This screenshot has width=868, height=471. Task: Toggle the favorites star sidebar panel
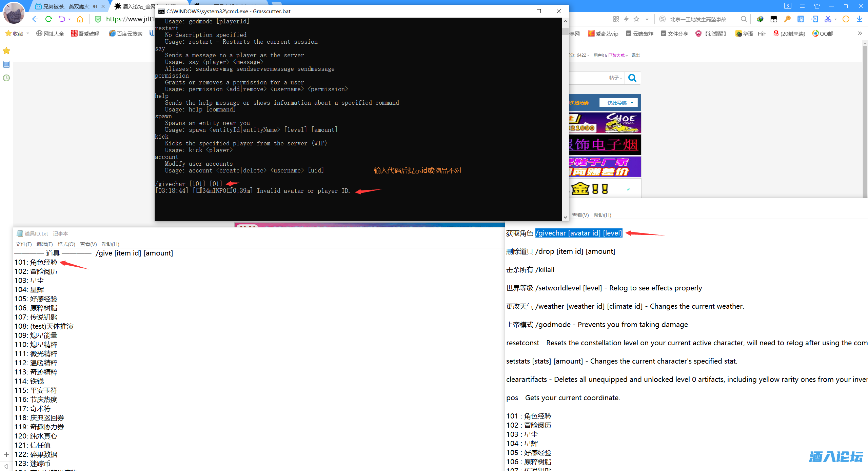tap(6, 51)
